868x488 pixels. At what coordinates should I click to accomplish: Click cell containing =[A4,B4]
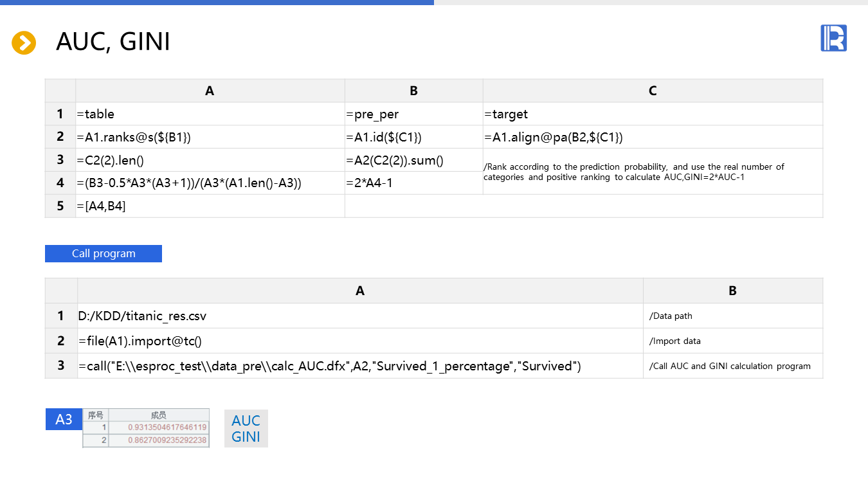click(x=210, y=206)
